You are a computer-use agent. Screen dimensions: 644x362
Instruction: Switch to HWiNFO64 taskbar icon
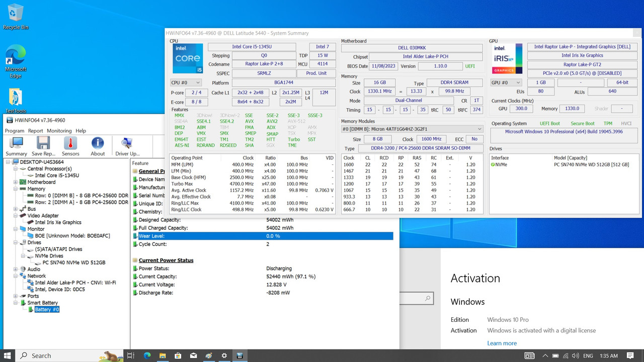(x=240, y=355)
